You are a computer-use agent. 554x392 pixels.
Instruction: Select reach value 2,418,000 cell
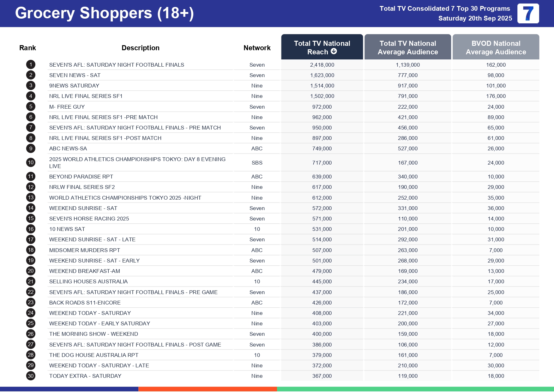(322, 65)
